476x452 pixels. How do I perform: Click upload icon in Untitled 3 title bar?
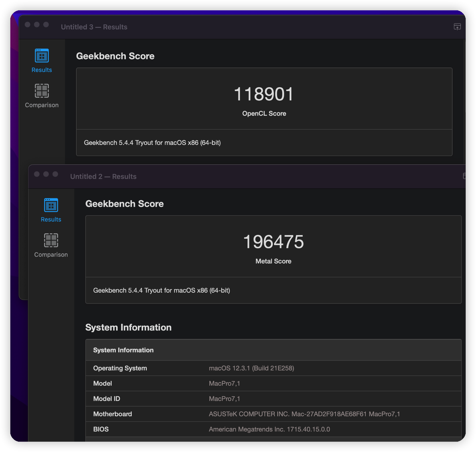tap(457, 27)
